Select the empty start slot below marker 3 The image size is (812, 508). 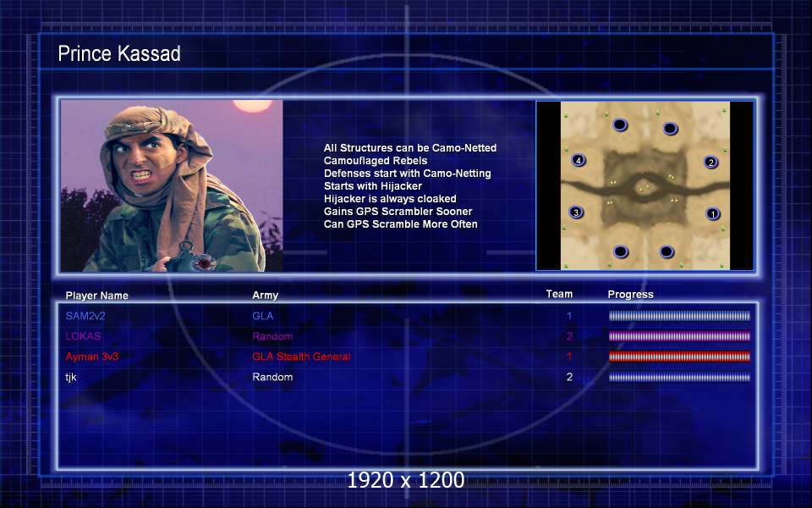coord(621,252)
